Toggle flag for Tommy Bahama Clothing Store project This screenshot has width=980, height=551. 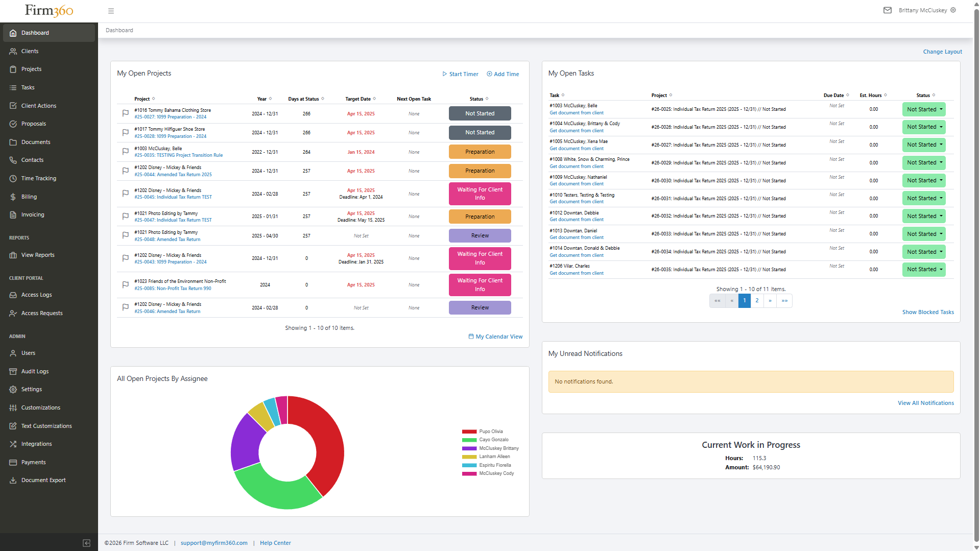(x=125, y=113)
